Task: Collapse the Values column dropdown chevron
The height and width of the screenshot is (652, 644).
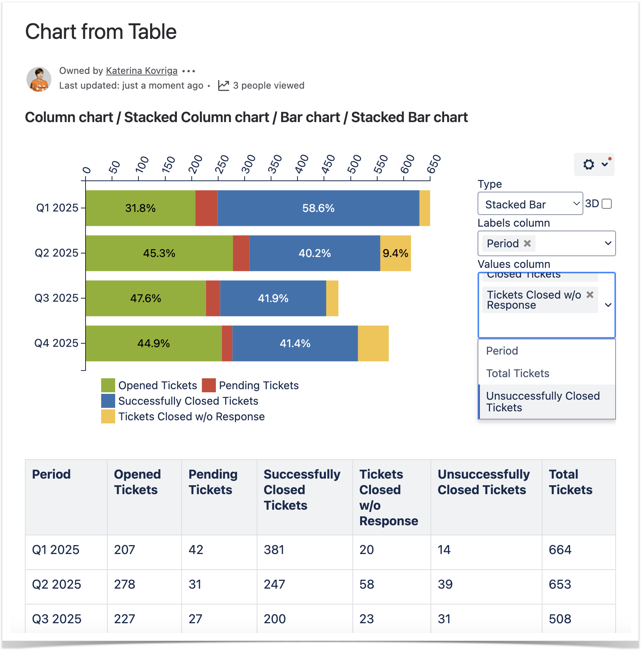Action: [608, 305]
